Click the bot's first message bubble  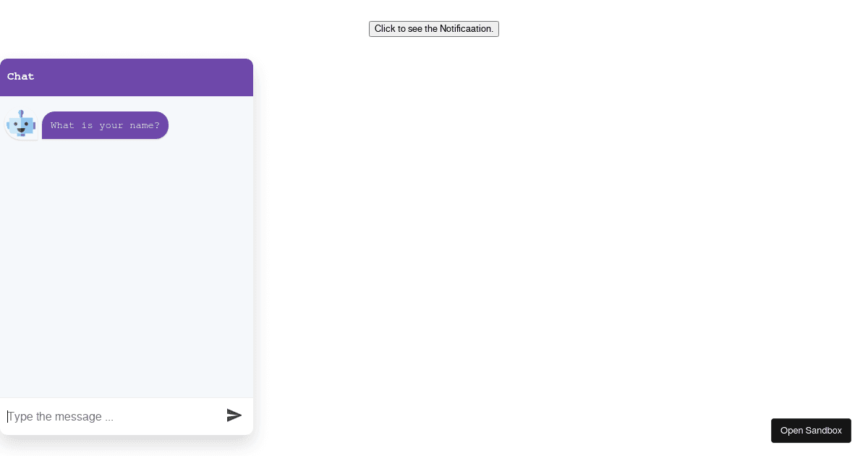click(105, 125)
